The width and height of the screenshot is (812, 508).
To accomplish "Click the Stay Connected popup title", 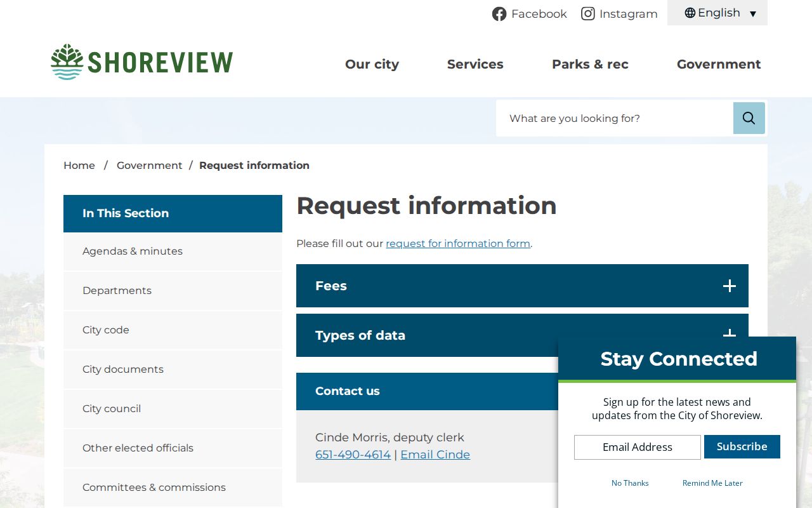I will click(679, 359).
